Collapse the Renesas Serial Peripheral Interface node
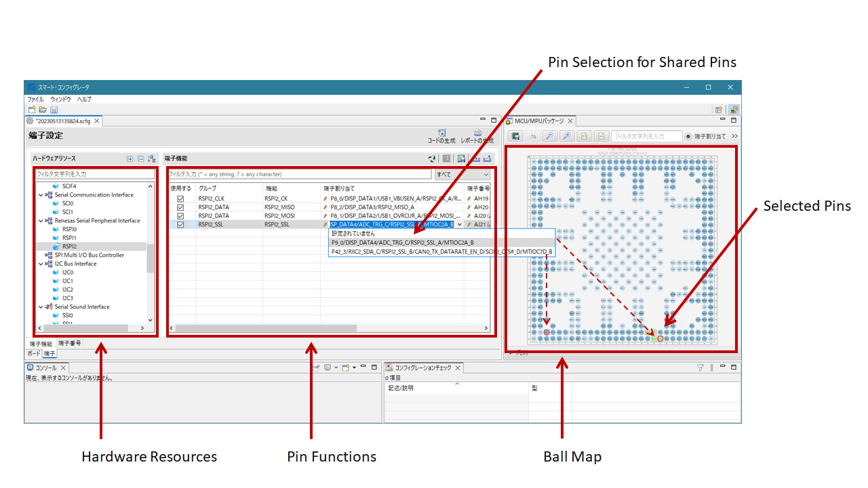The width and height of the screenshot is (868, 488). click(x=41, y=221)
